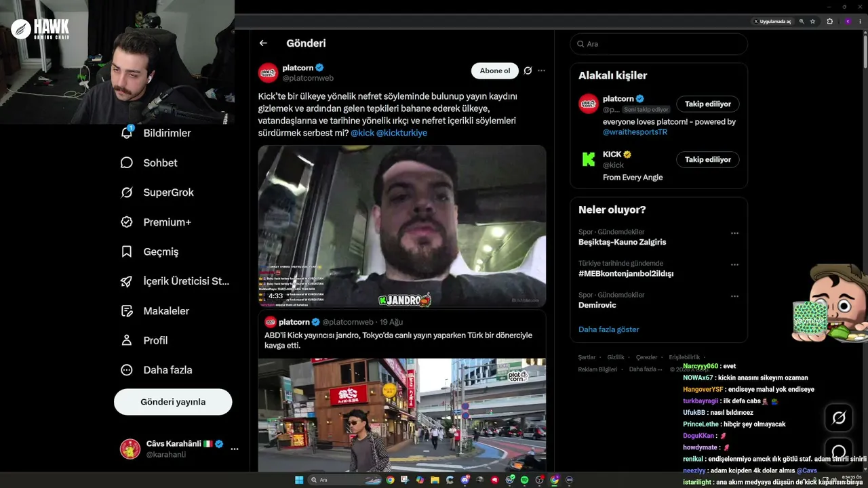The width and height of the screenshot is (868, 488).
Task: Open the Şartlar footer link
Action: click(x=587, y=357)
